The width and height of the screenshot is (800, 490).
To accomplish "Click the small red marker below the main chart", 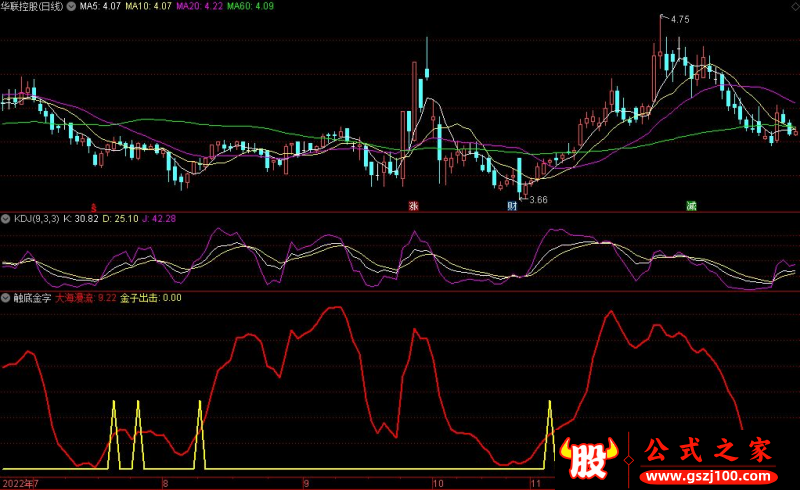I will point(95,207).
